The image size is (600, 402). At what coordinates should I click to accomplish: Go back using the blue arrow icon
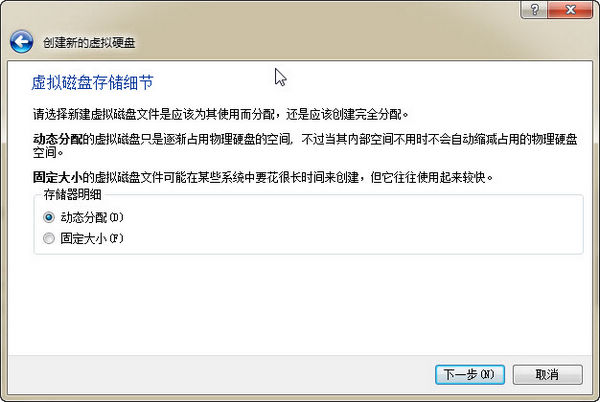click(21, 42)
